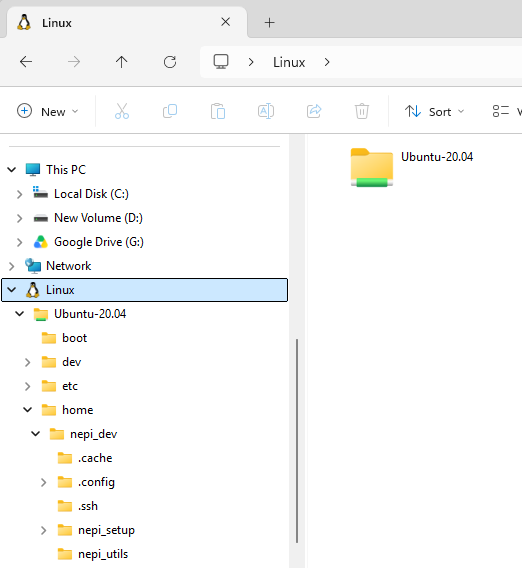
Task: Go up one folder level
Action: point(122,62)
